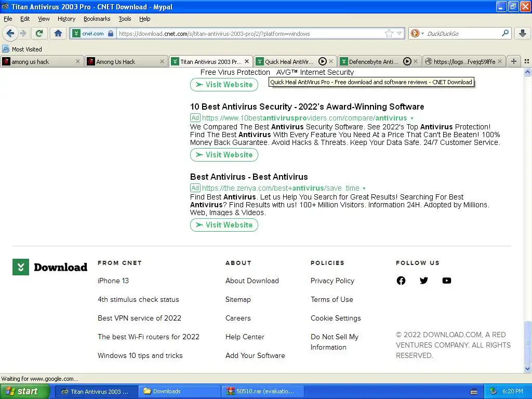Open the Tools menu
Viewport: 532px width, 399px height.
point(125,19)
